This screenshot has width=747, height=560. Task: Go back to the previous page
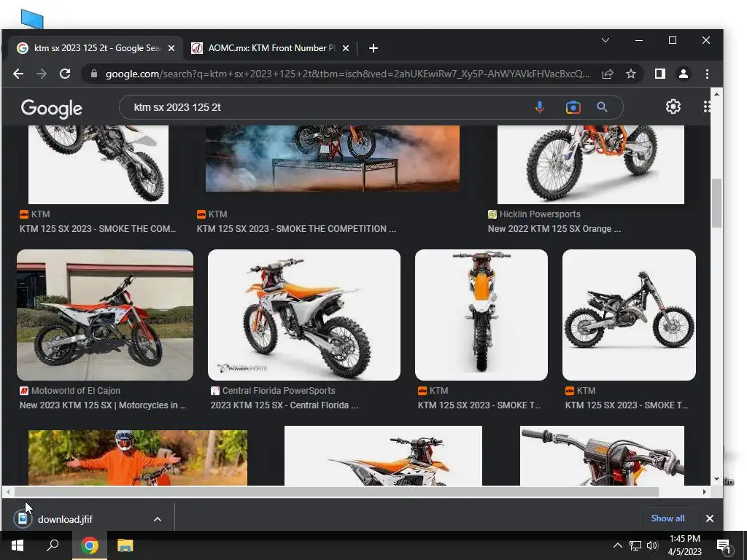point(18,74)
